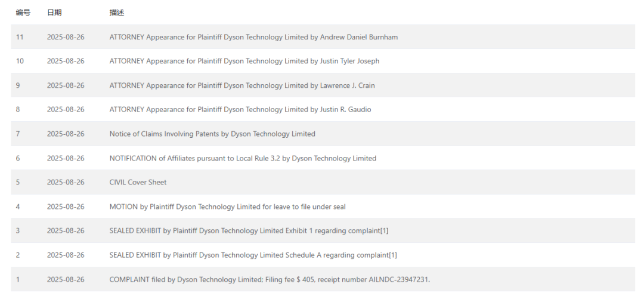This screenshot has width=644, height=296.
Task: Click the date in row 5
Action: (66, 182)
